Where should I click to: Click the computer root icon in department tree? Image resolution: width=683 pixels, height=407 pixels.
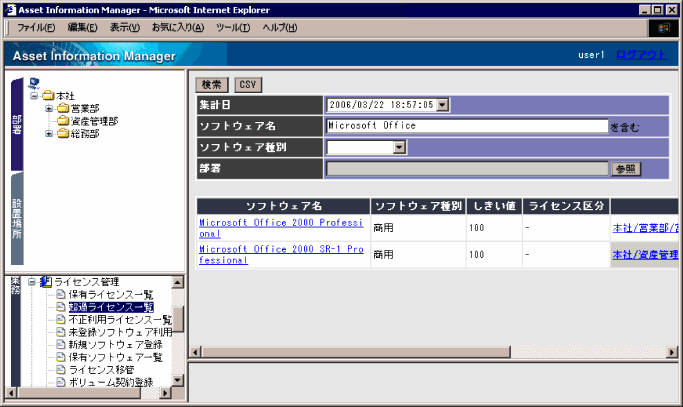(34, 83)
